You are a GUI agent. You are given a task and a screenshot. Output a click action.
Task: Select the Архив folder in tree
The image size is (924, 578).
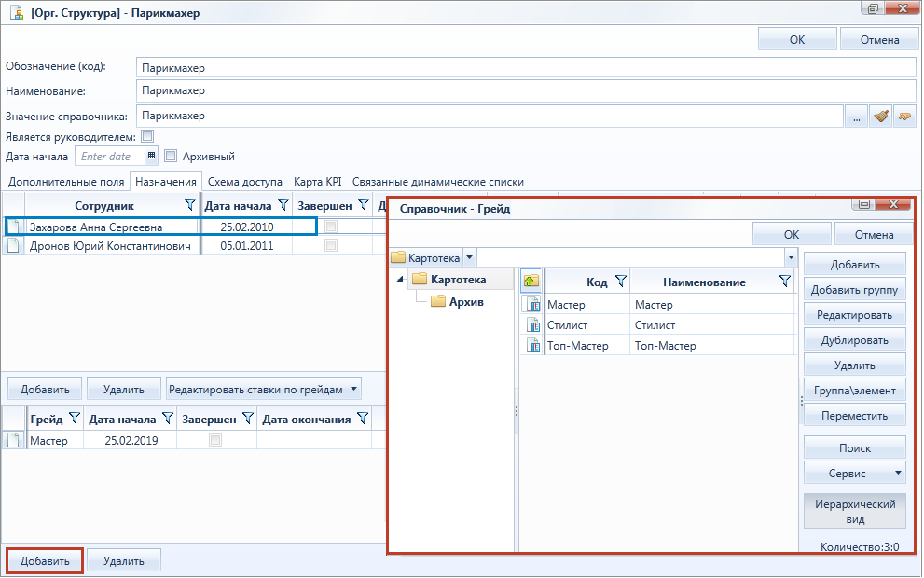(x=466, y=302)
